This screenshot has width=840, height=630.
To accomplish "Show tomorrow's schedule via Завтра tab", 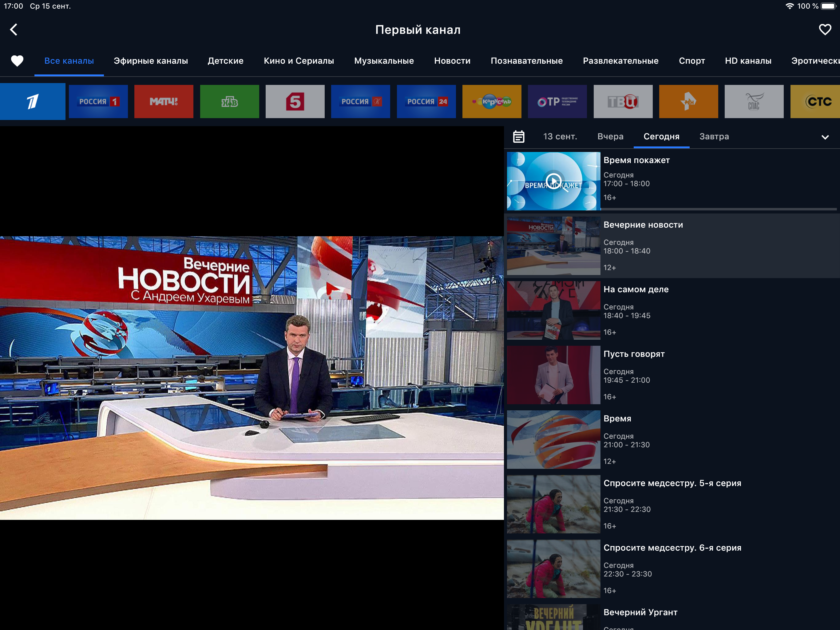I will point(714,136).
